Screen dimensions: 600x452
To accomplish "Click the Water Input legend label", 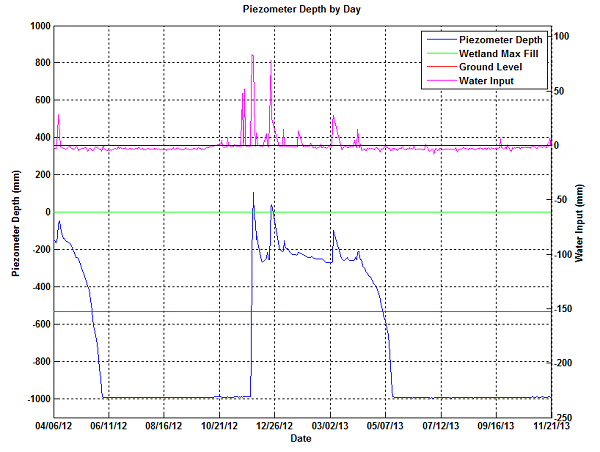I will [x=487, y=81].
